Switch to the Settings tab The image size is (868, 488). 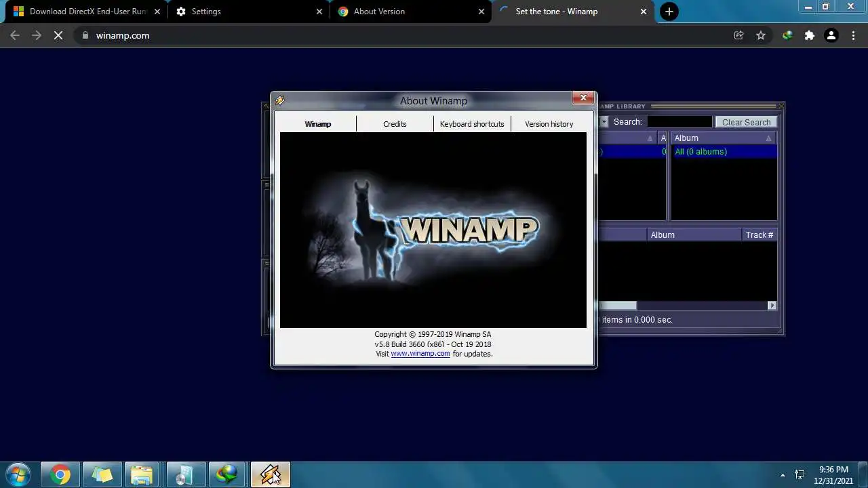coord(249,12)
